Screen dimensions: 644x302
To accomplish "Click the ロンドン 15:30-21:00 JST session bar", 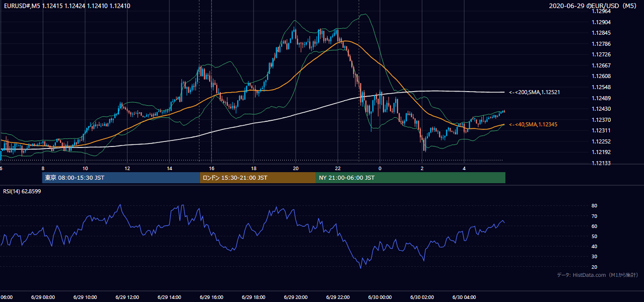I will [258, 178].
